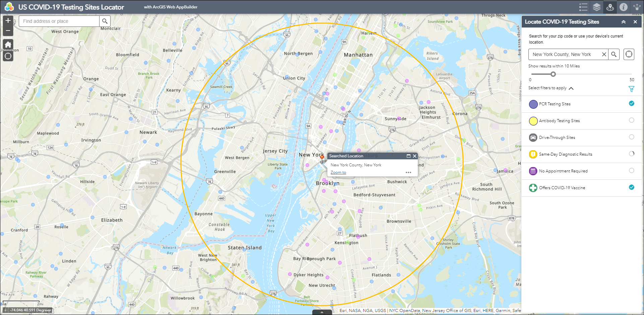The image size is (644, 315).
Task: Enable the Antibody Testing Sites filter
Action: [x=632, y=120]
